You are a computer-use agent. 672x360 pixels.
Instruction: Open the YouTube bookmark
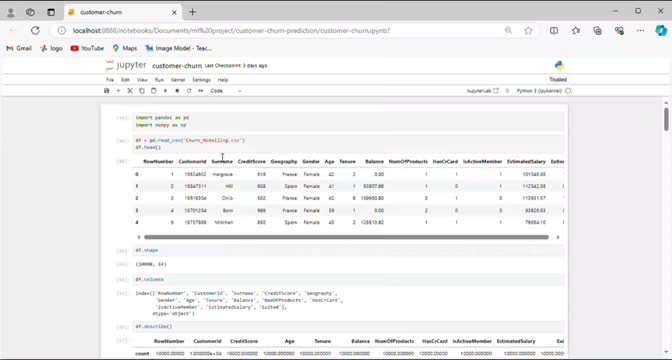coord(87,48)
